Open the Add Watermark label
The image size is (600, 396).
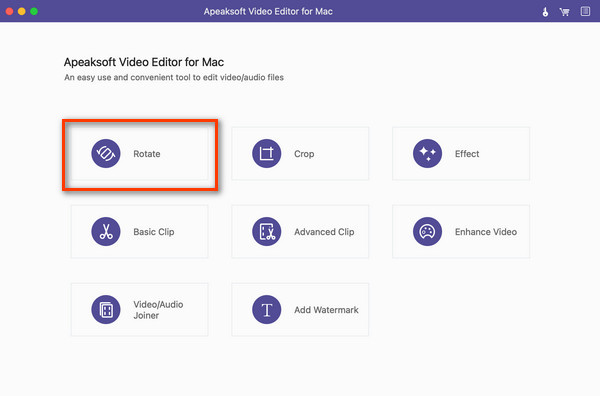[326, 310]
